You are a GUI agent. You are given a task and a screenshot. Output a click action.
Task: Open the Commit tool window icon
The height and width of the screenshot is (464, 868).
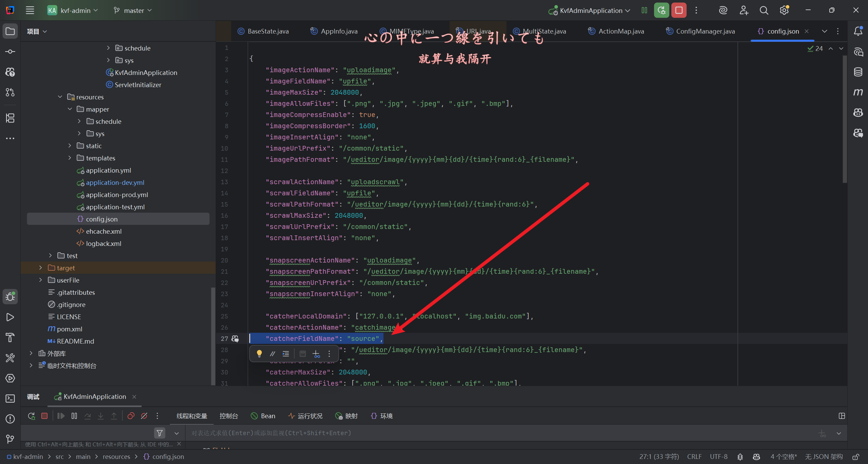(10, 52)
